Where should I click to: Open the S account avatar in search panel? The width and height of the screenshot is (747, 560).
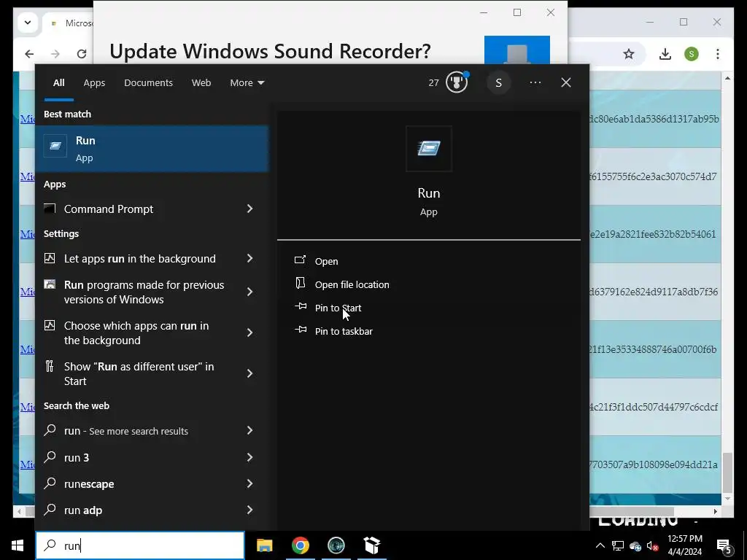click(x=498, y=83)
